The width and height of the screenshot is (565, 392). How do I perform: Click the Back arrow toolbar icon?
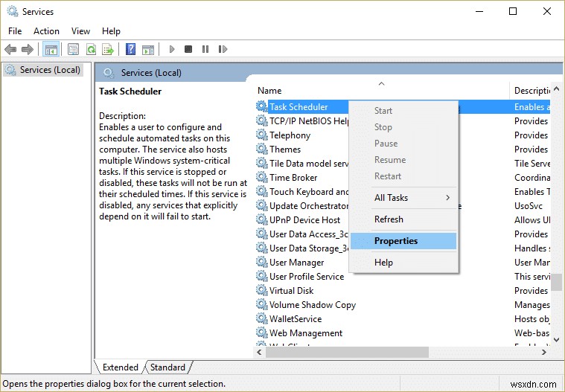coord(10,49)
